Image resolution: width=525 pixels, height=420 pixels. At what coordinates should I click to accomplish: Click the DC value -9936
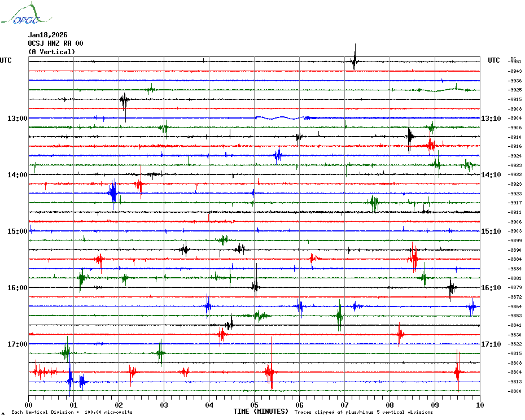[x=515, y=81]
